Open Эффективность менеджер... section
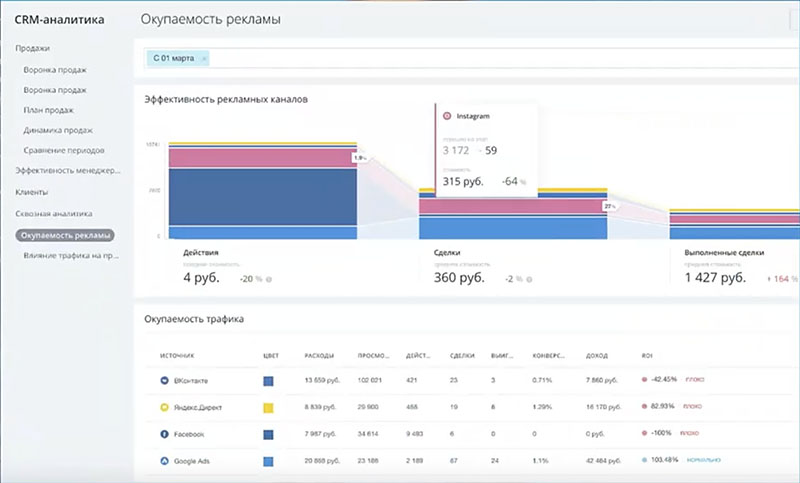 [68, 171]
